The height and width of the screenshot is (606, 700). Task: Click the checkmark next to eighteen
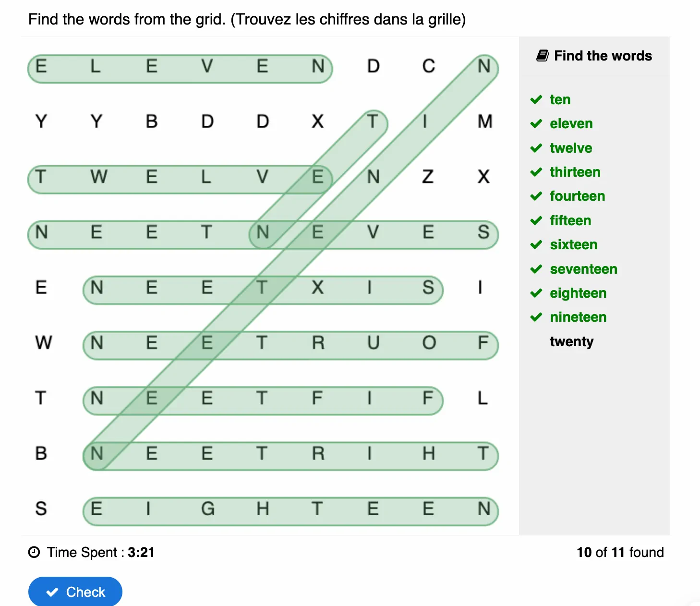click(x=536, y=293)
